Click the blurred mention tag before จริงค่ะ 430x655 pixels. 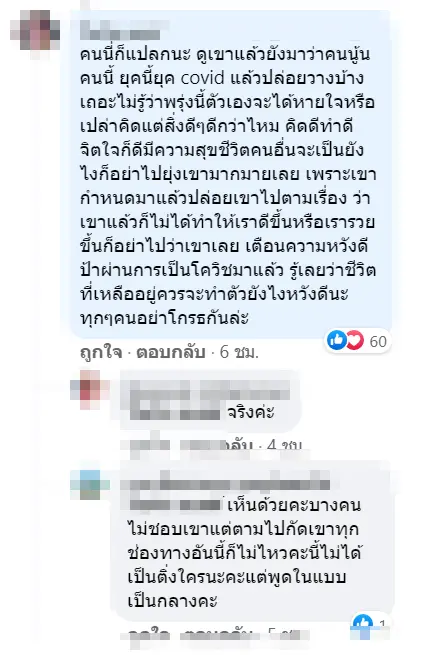coord(175,413)
